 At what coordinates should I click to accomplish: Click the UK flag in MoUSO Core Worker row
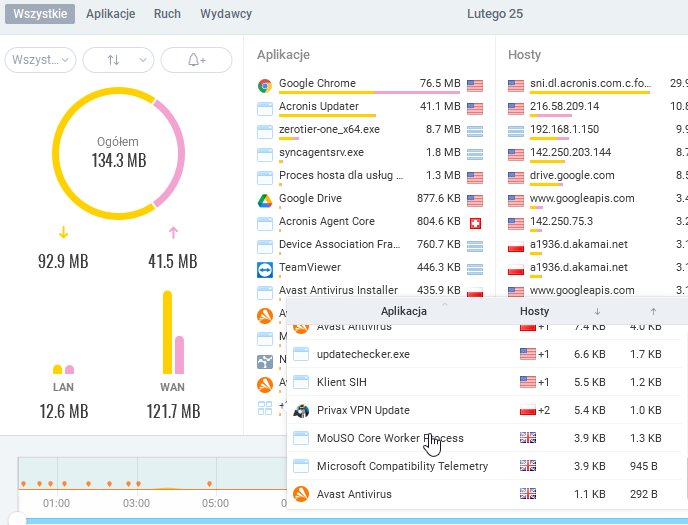[x=528, y=438]
